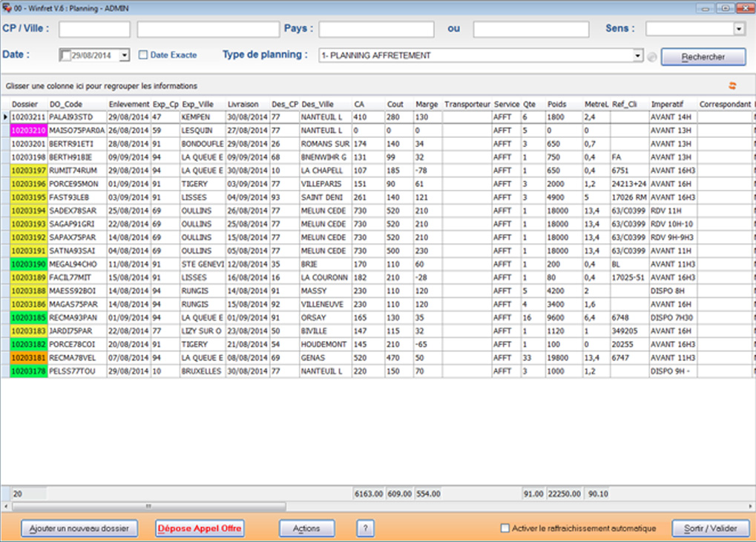Viewport: 756px width, 542px height.
Task: Click the input field after 'ou'
Action: pyautogui.click(x=531, y=29)
